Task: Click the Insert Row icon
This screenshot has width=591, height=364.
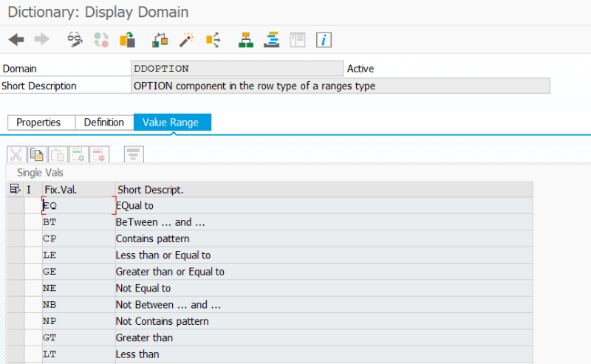Action: pos(78,154)
